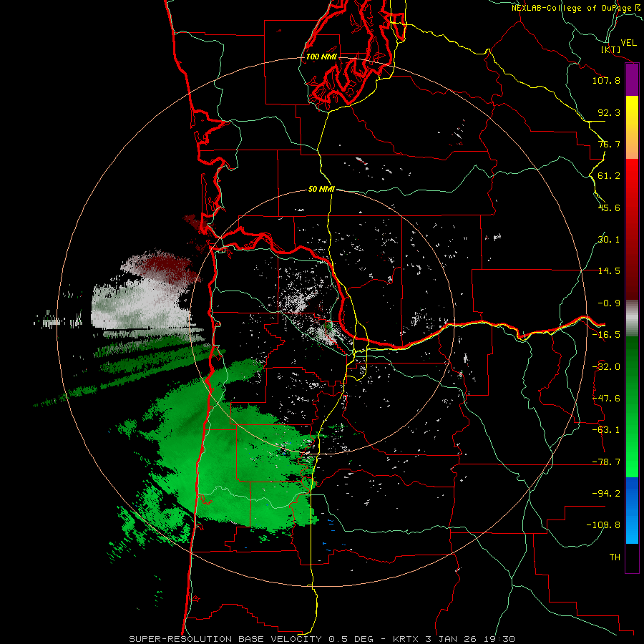Click the 45.6 velocity scale value
644x644 pixels.
pyautogui.click(x=609, y=208)
